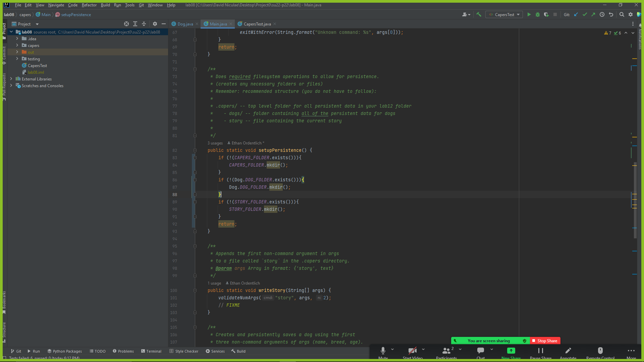
Task: Toggle Start Video in Zoom
Action: pos(412,351)
